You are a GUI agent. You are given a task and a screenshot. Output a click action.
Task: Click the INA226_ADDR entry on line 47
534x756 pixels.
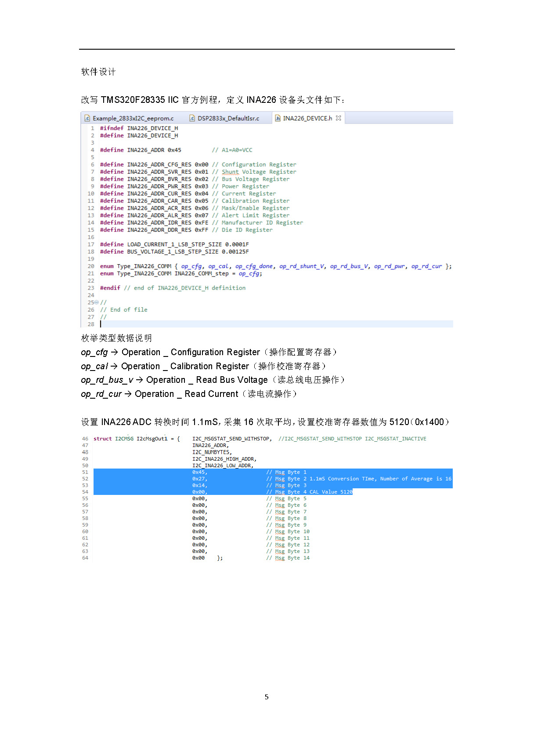tap(210, 445)
